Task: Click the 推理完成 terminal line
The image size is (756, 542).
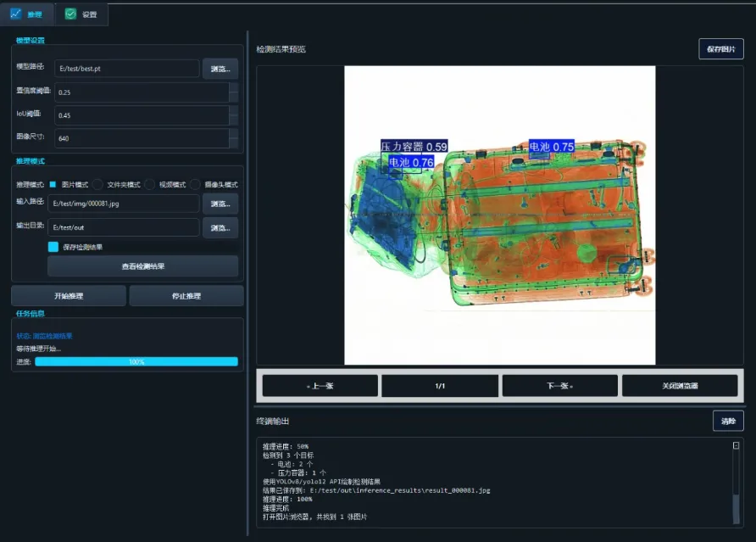Action: click(275, 508)
